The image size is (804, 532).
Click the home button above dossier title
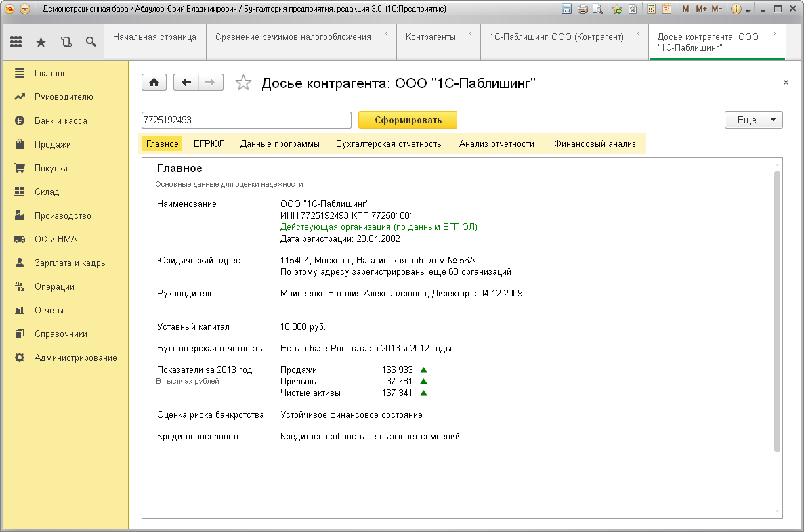pyautogui.click(x=154, y=83)
